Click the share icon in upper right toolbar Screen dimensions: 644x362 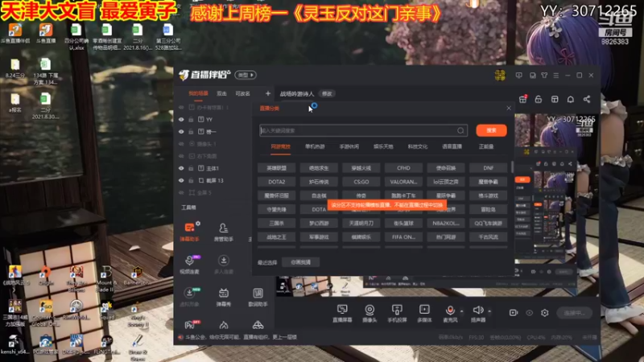pos(587,99)
